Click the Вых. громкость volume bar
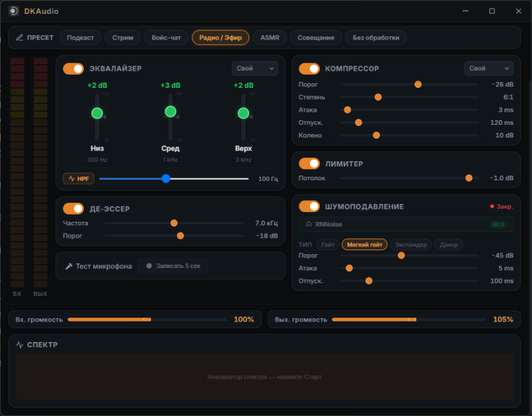532x416 pixels. pos(408,320)
